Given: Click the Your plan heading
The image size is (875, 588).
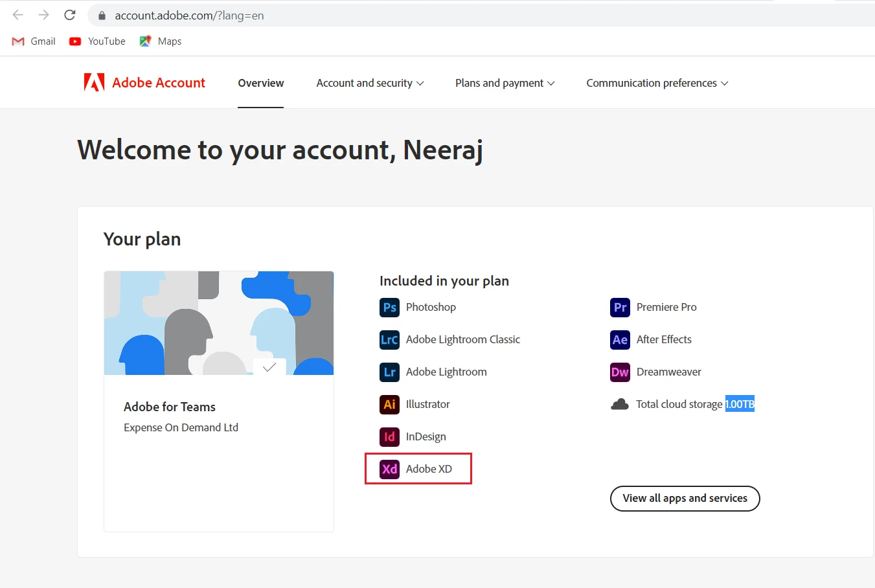Looking at the screenshot, I should point(142,239).
